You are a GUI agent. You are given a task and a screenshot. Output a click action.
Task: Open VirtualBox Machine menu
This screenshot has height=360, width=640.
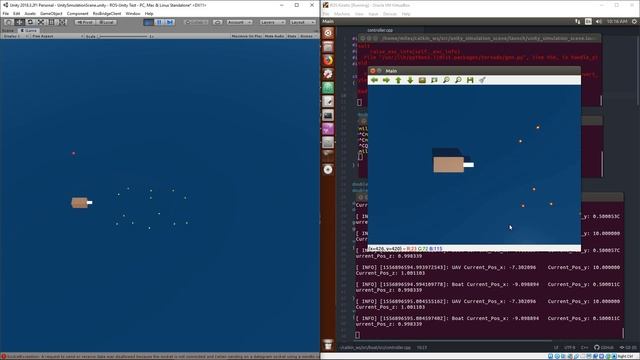tap(342, 14)
